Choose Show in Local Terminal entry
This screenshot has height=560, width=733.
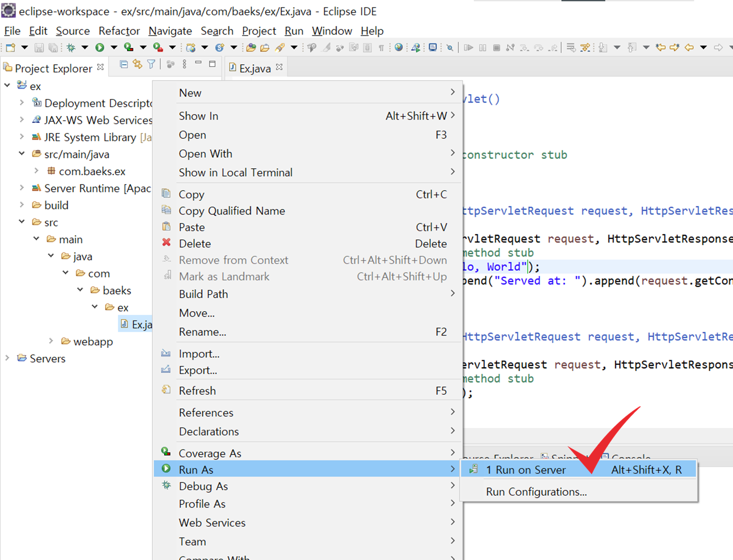[x=308, y=173]
